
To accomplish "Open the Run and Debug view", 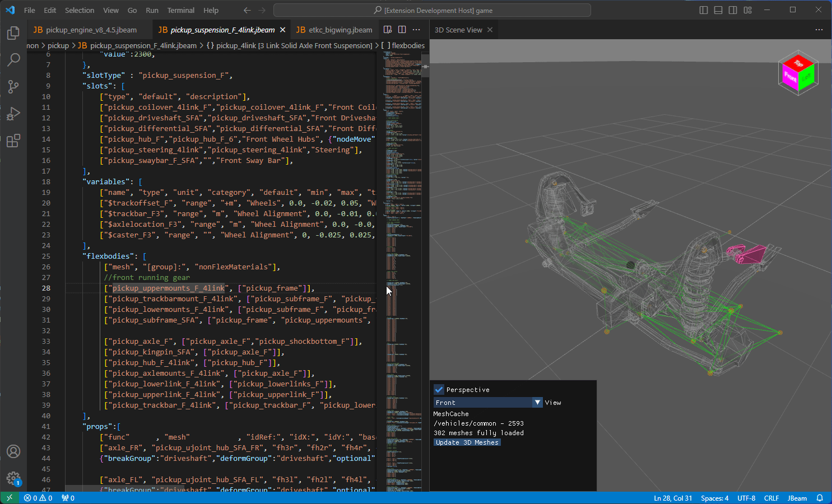I will pyautogui.click(x=13, y=114).
